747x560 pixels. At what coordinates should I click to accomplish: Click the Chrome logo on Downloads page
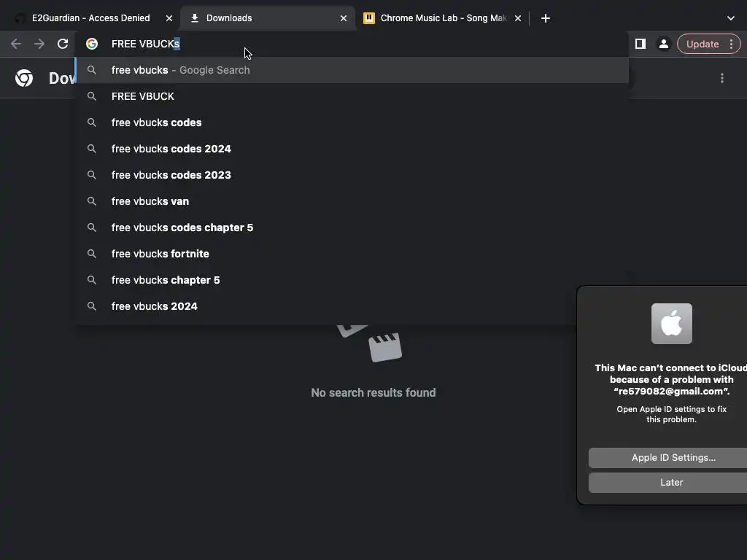tap(24, 78)
